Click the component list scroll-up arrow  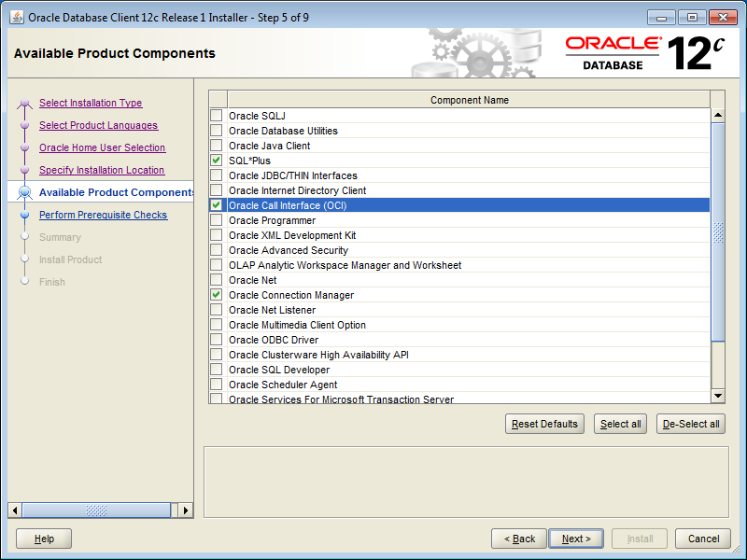point(718,115)
